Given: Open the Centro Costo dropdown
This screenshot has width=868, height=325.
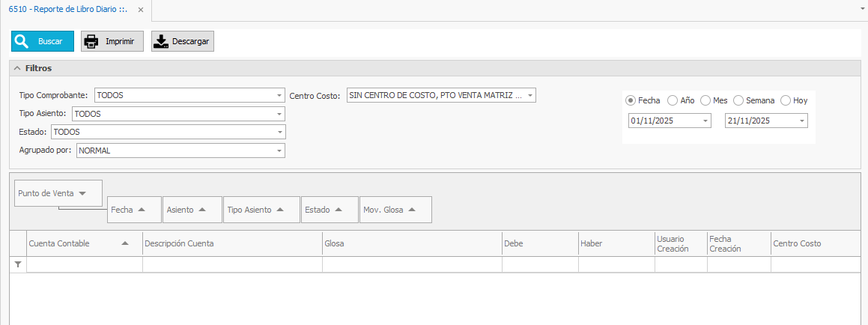Looking at the screenshot, I should [x=530, y=96].
